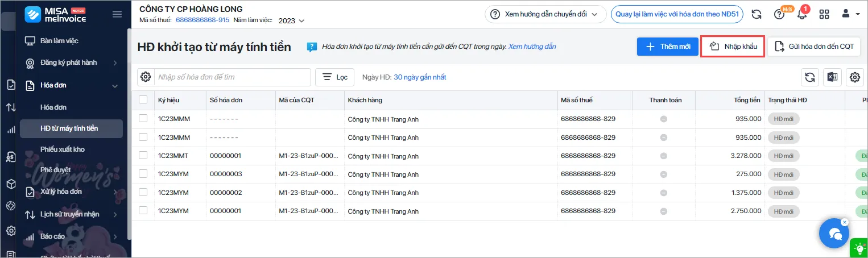
Task: Collapse sidebar with the hamburger icon
Action: coord(117,14)
